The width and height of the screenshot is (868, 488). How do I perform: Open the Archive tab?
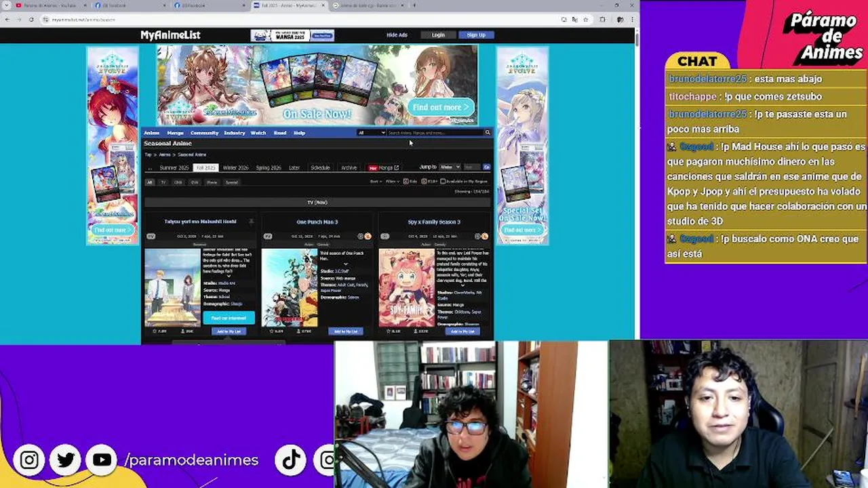349,167
